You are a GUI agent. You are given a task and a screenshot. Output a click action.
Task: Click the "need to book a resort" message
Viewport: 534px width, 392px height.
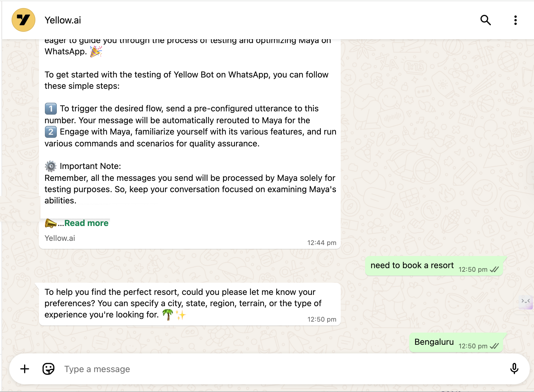(412, 265)
